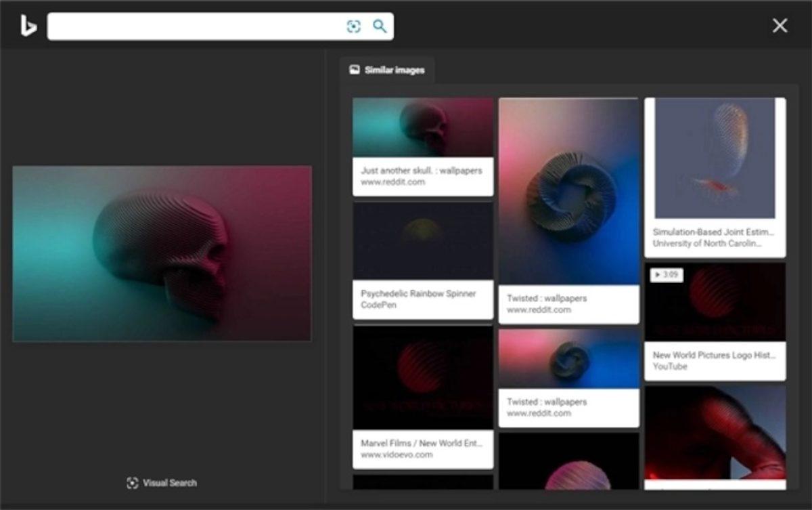
Task: Click the 'Psychedelic Rainbow Spinner' CodePen title
Action: tap(418, 293)
